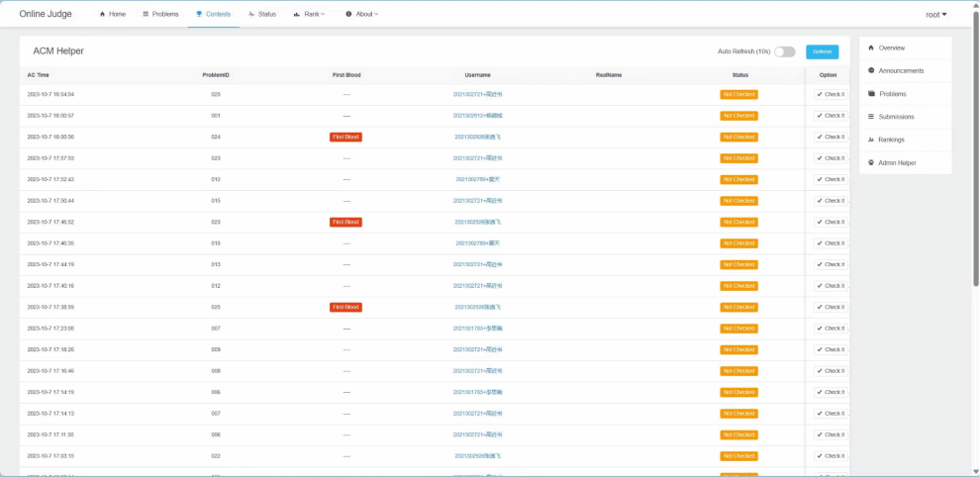This screenshot has width=980, height=477.
Task: Click the Announcements icon in the sidebar
Action: tap(871, 70)
